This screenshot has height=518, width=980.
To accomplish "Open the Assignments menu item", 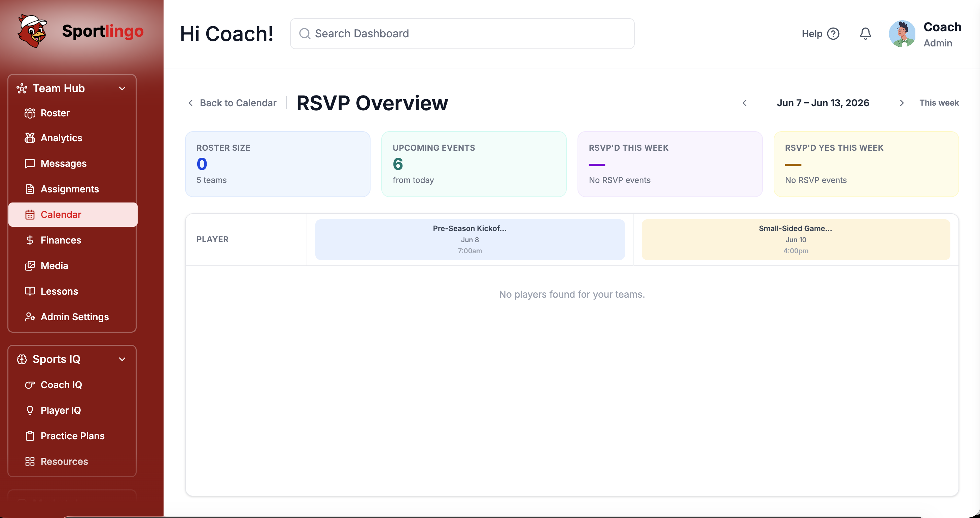I will click(73, 189).
